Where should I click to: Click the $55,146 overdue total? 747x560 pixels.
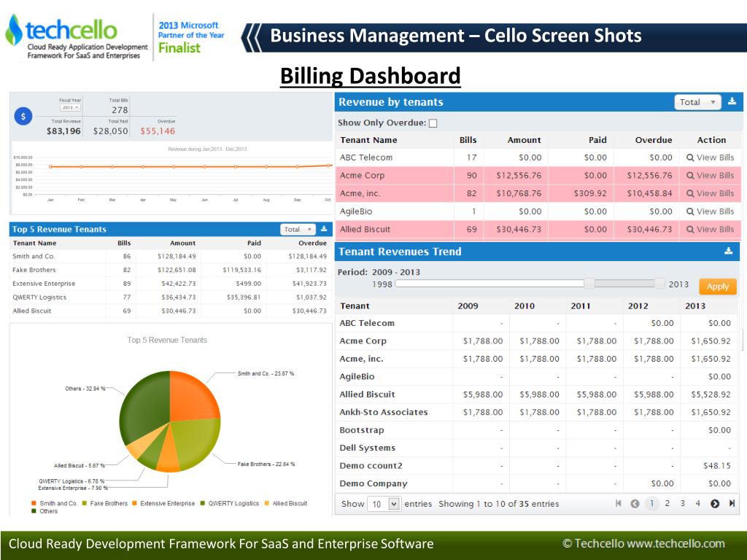158,131
